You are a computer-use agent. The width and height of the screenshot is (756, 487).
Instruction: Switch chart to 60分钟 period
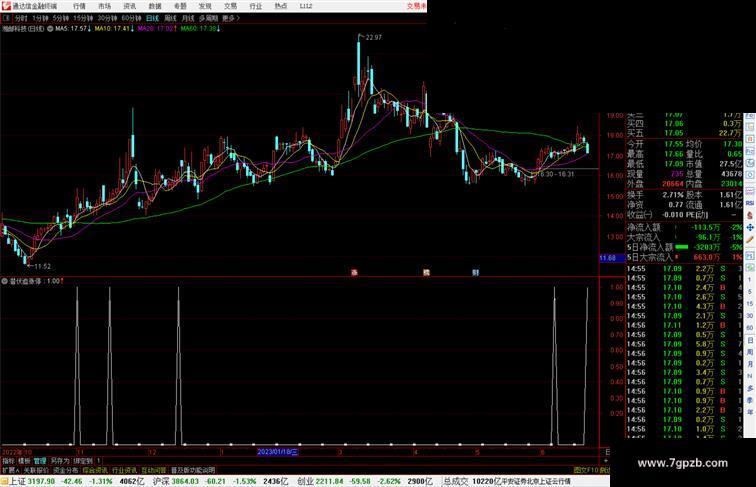click(x=131, y=18)
